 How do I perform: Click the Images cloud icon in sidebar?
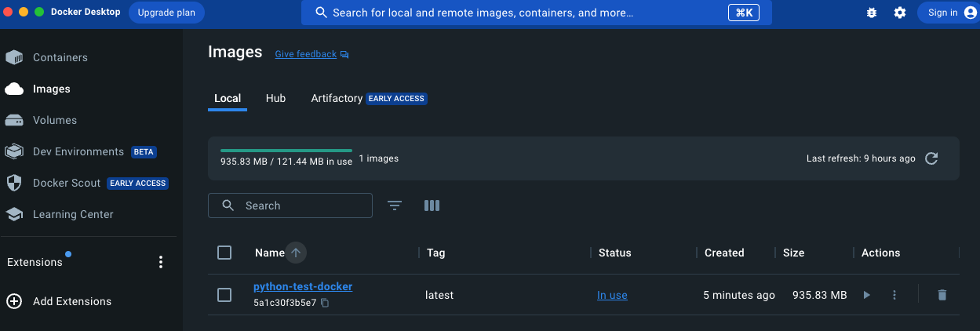pyautogui.click(x=14, y=89)
